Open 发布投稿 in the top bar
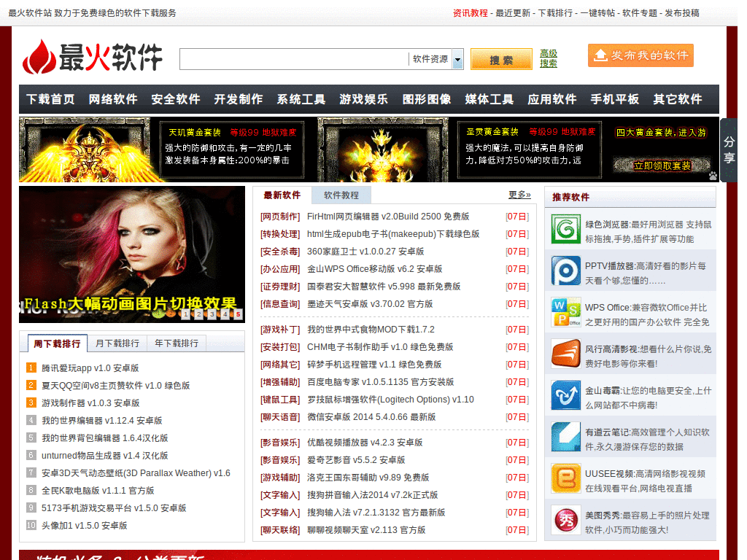The width and height of the screenshot is (747, 560). point(682,13)
